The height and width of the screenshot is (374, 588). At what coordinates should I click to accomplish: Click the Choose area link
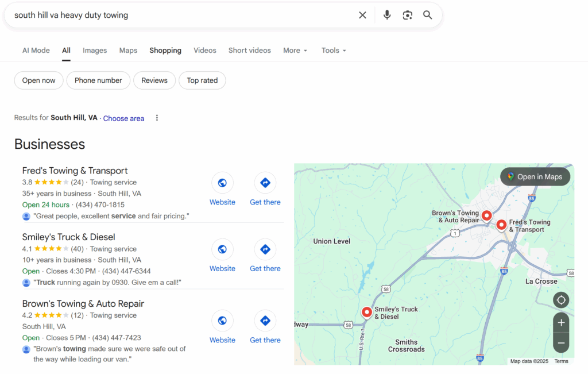point(124,118)
